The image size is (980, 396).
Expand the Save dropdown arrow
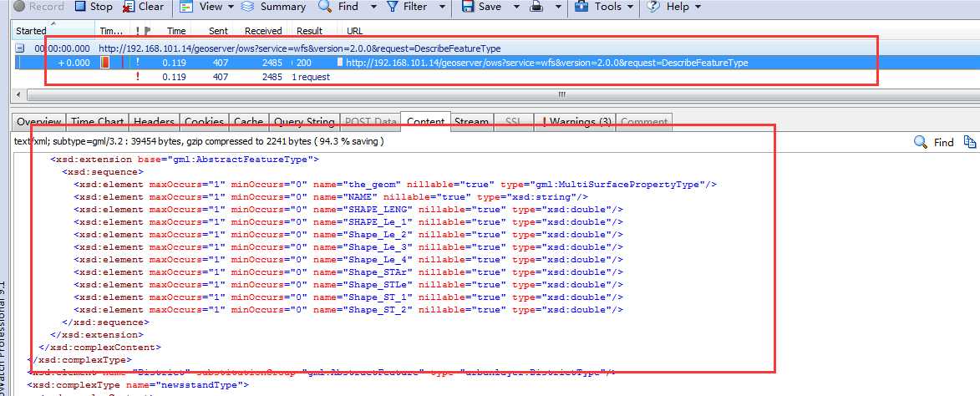pos(516,7)
